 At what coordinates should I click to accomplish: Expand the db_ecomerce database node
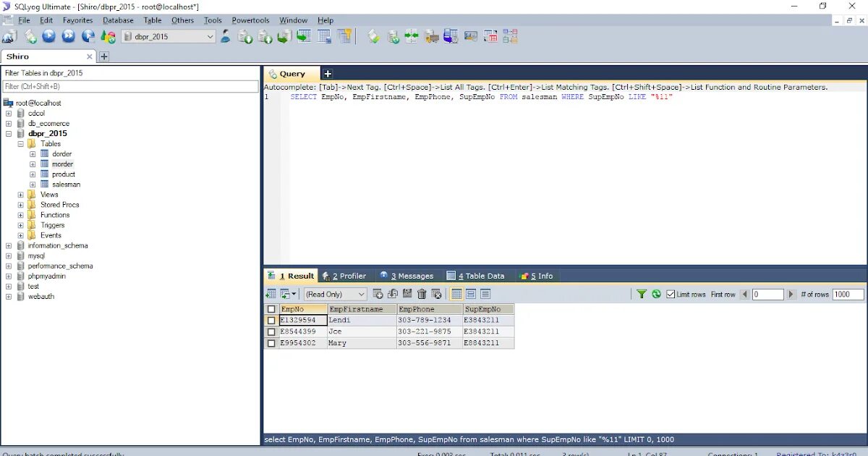tap(9, 124)
